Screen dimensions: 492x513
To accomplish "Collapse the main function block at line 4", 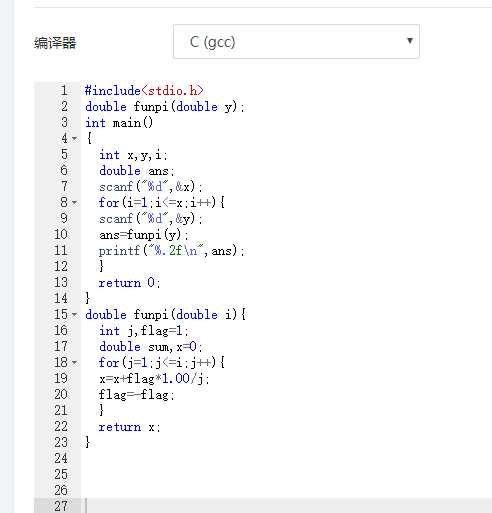I will (x=75, y=138).
